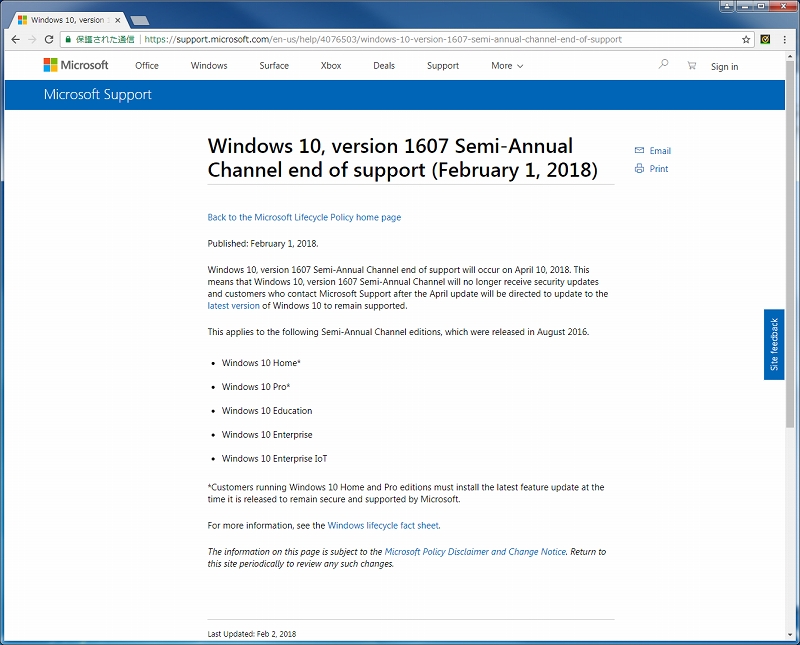
Task: Click the Windows 10 Home* list item
Action: point(261,363)
